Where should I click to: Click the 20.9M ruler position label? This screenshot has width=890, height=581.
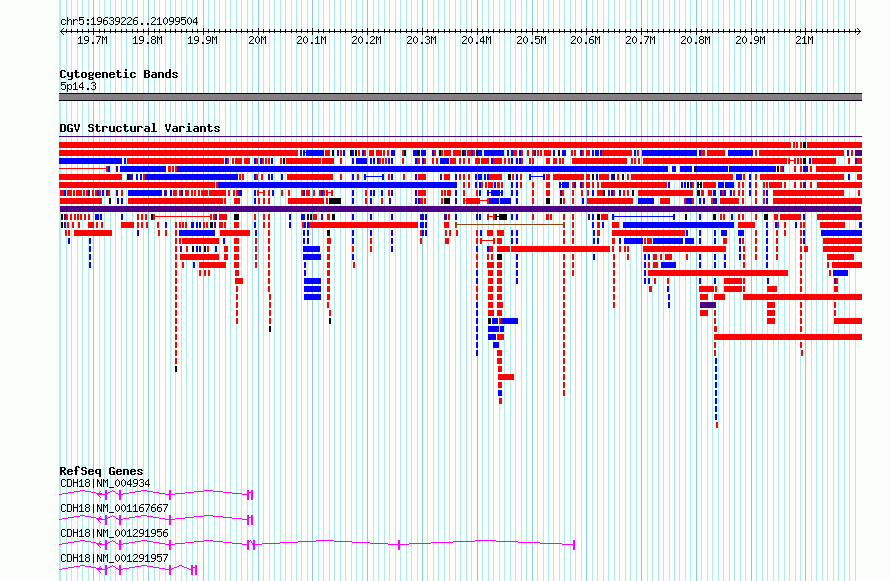(x=751, y=40)
